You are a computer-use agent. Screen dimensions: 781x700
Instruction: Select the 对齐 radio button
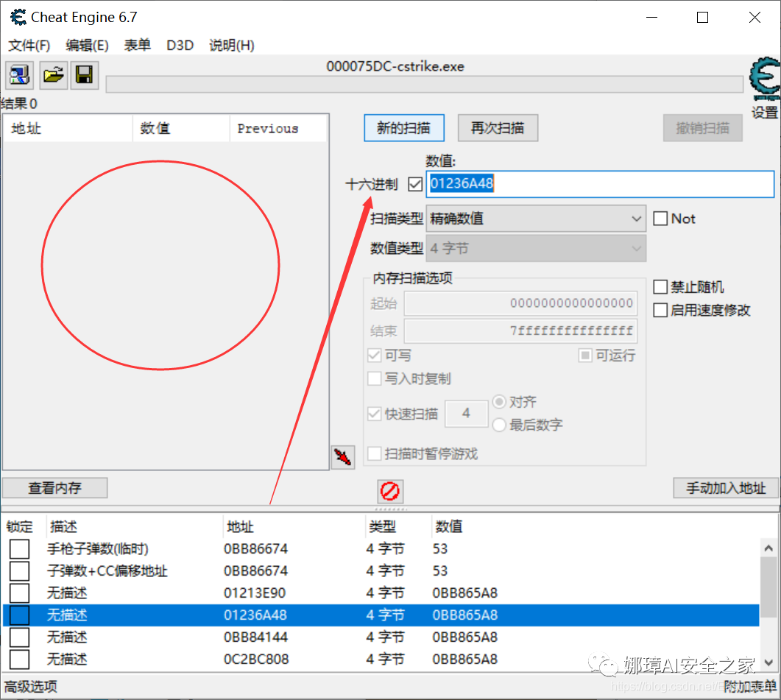click(x=499, y=402)
